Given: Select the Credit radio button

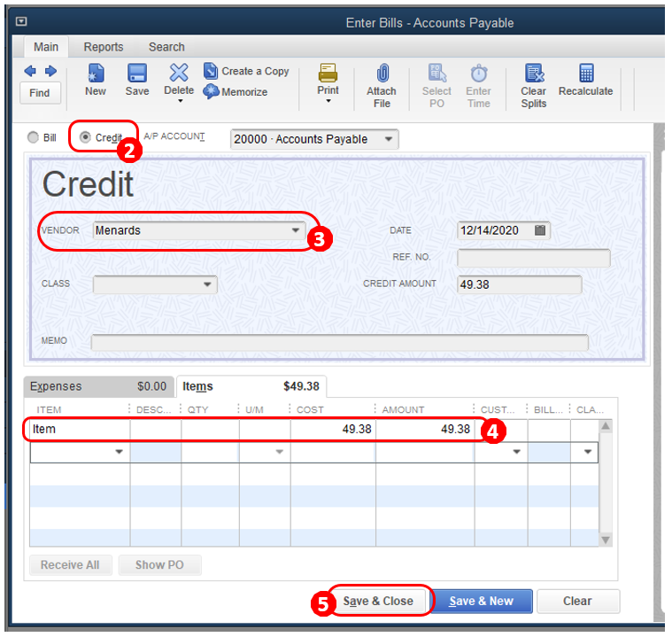Looking at the screenshot, I should (x=85, y=136).
